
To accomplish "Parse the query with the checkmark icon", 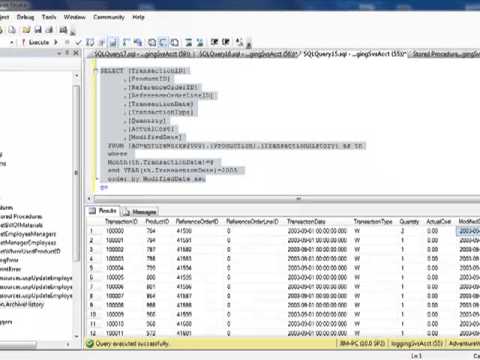I will pos(78,42).
